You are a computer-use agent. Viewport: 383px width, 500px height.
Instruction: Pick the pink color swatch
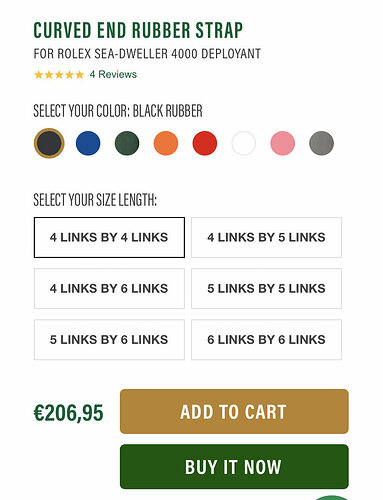283,143
